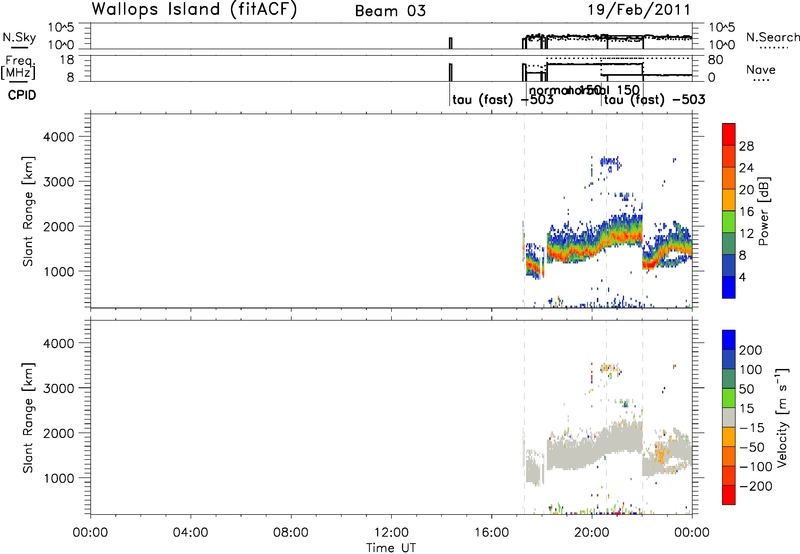Click the "4" label on Power color bar
The width and height of the screenshot is (800, 554).
coord(742,277)
